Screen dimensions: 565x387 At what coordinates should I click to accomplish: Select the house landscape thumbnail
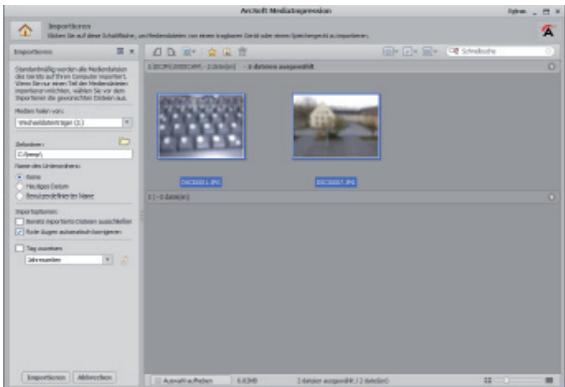(336, 126)
